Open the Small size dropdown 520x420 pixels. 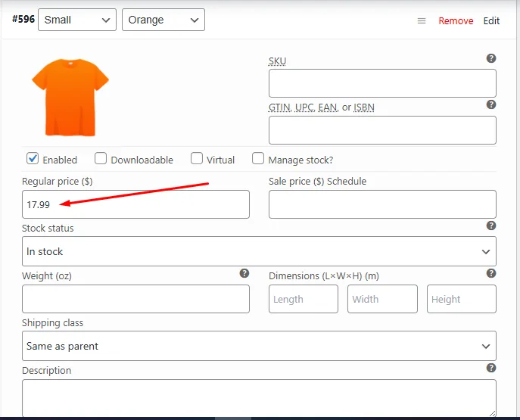pyautogui.click(x=77, y=20)
